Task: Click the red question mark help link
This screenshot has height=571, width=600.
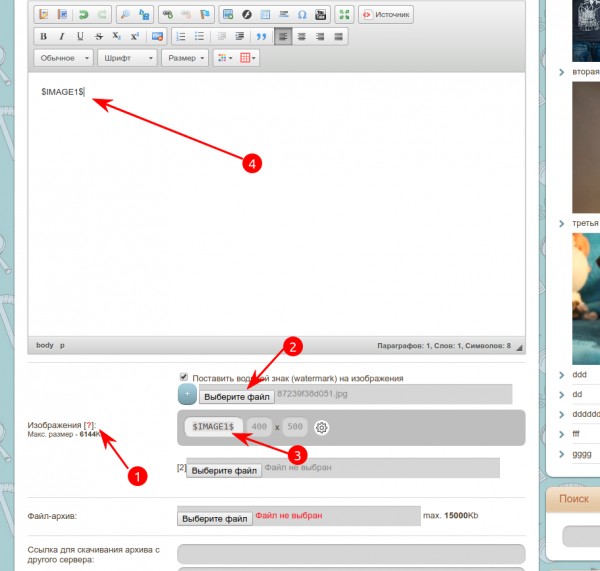Action: tap(90, 425)
